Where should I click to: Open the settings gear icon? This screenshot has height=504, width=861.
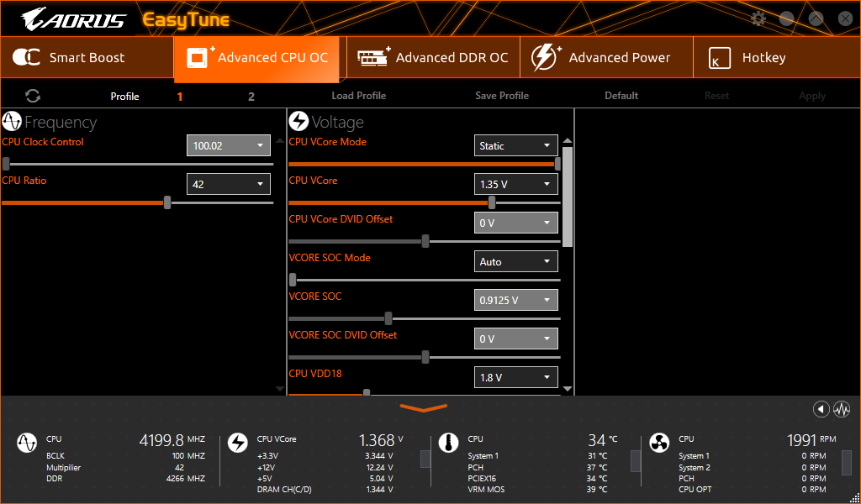click(758, 18)
